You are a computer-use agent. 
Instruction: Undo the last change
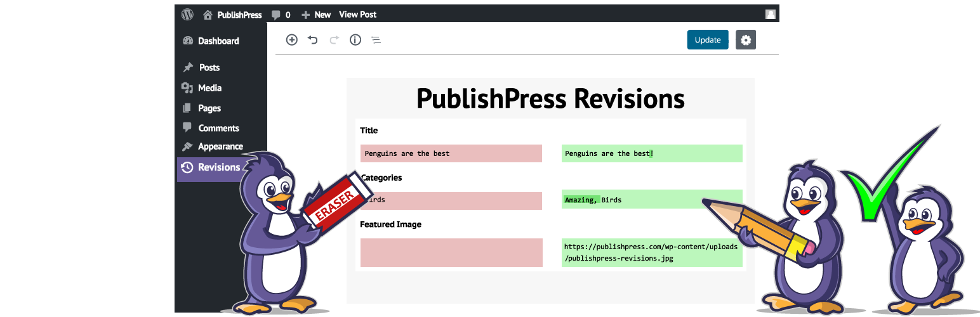[312, 40]
